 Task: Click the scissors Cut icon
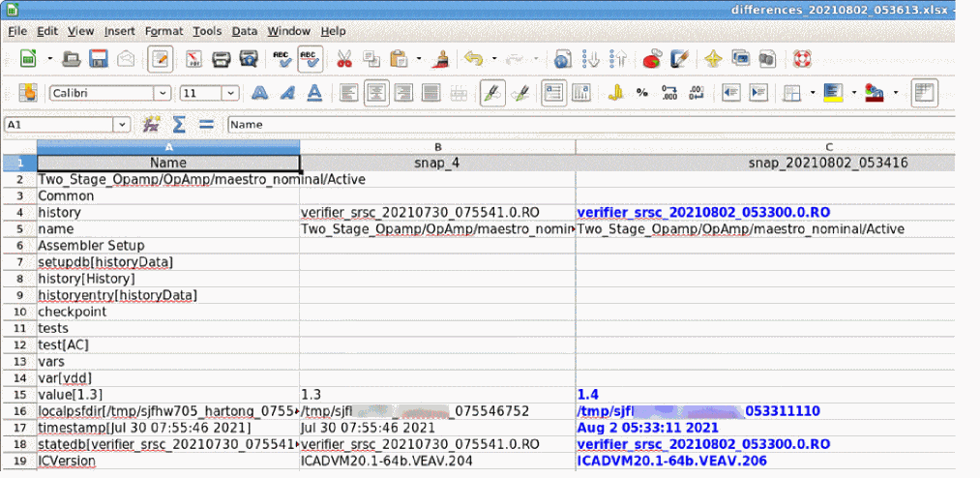[343, 59]
